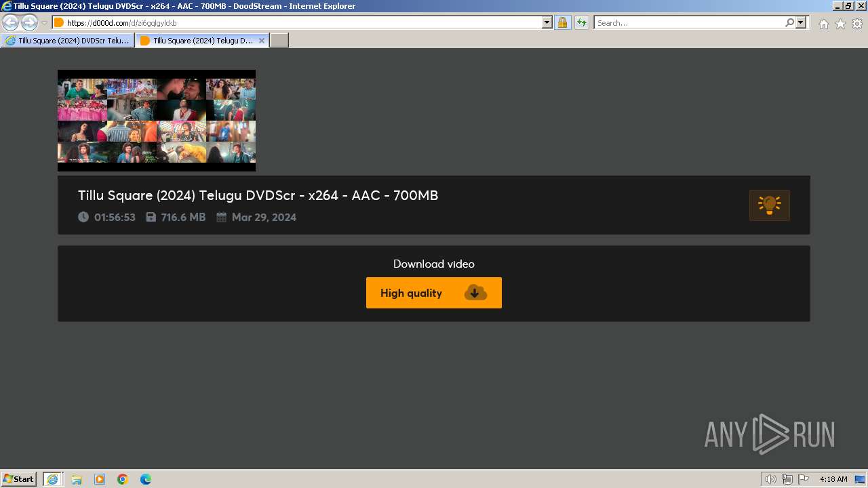
Task: Open the Tools gear icon
Action: (x=857, y=24)
